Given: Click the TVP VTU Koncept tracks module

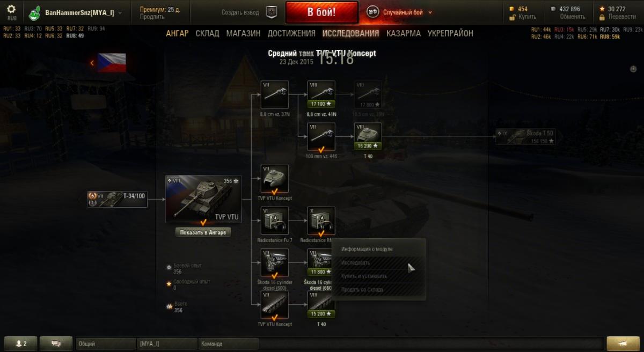Looking at the screenshot, I should 274,305.
